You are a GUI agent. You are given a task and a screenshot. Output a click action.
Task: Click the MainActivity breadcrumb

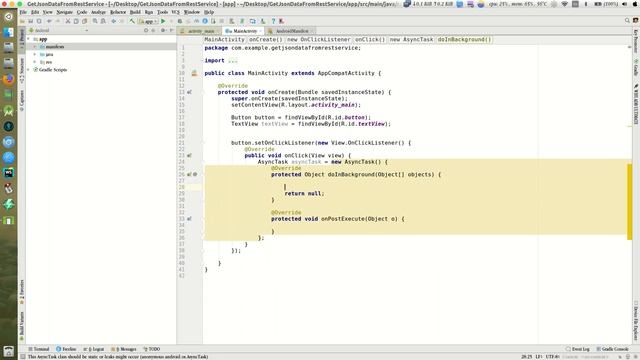tap(224, 40)
